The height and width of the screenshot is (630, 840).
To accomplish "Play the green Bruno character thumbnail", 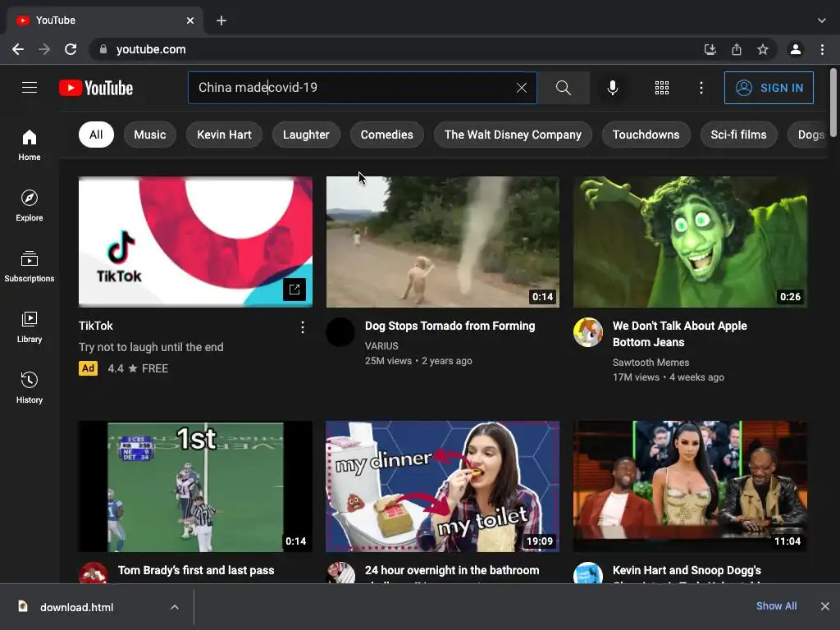I will click(x=690, y=242).
